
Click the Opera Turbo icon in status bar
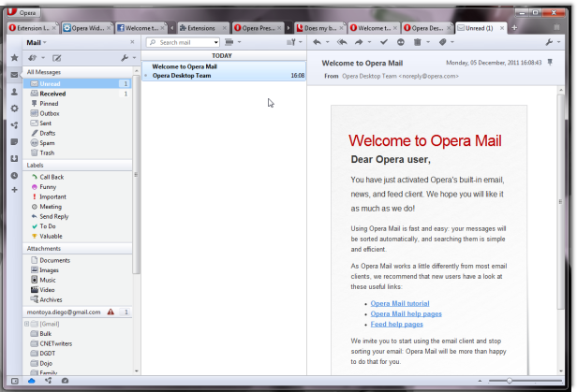(66, 381)
